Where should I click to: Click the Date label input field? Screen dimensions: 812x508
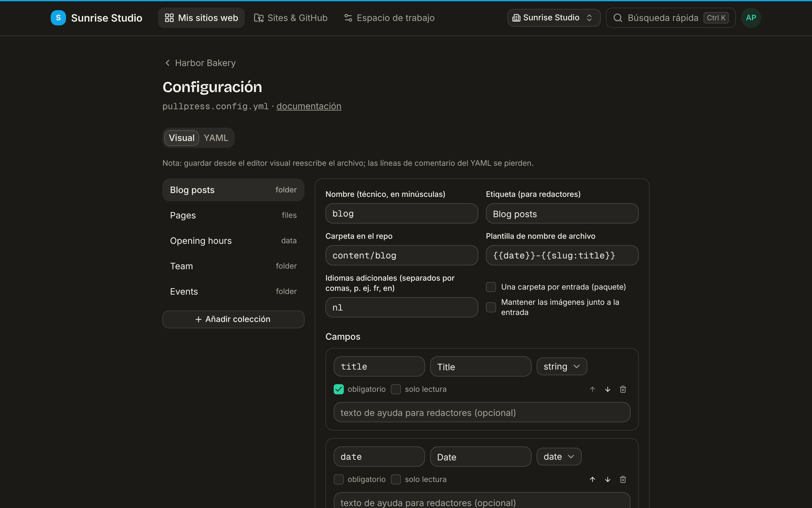pos(481,457)
